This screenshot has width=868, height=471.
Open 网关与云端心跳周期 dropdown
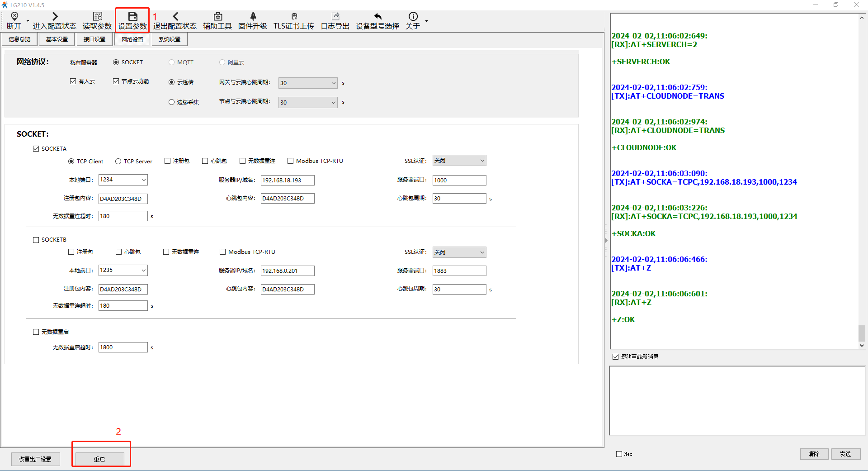tap(308, 83)
